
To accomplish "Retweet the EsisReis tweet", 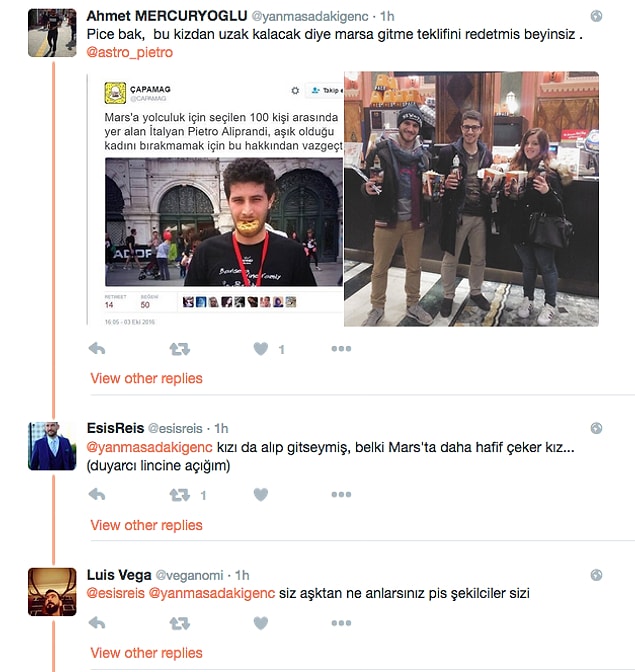I will point(180,495).
